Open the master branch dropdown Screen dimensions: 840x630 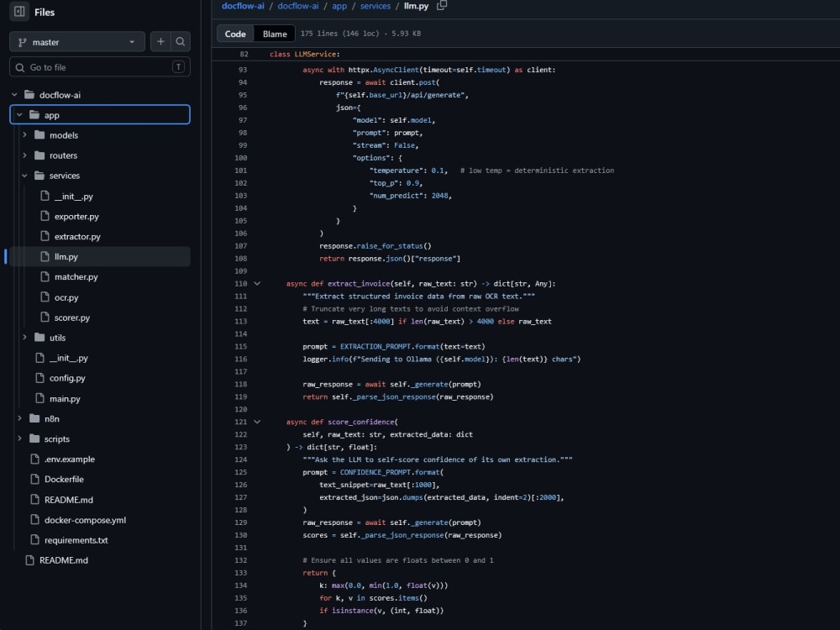pos(77,42)
